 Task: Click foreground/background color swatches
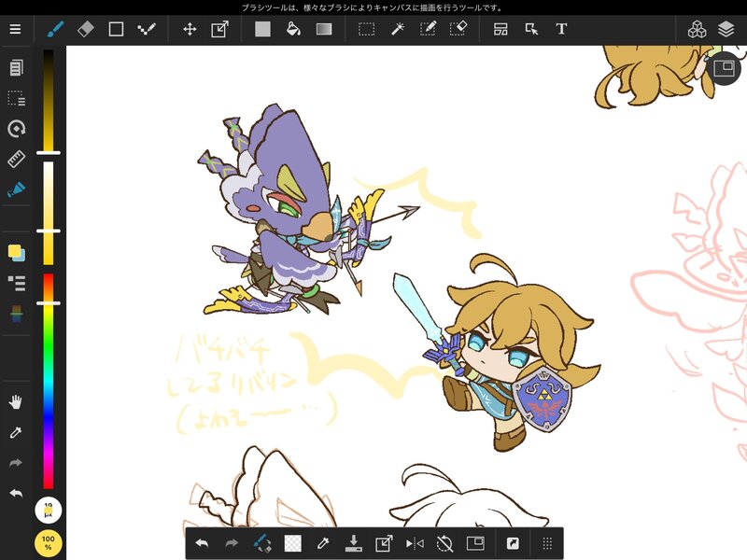(x=16, y=253)
